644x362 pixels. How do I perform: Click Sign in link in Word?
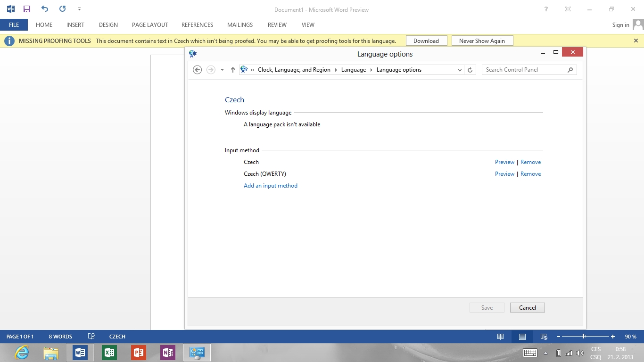click(620, 25)
